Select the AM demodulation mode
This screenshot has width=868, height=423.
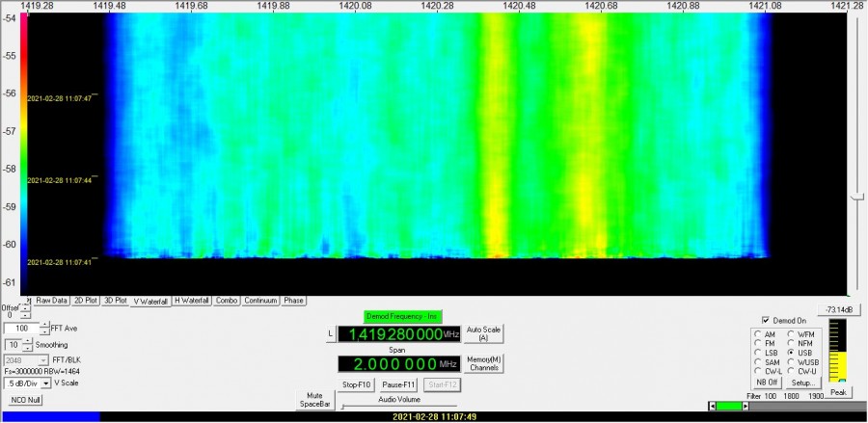(x=758, y=333)
